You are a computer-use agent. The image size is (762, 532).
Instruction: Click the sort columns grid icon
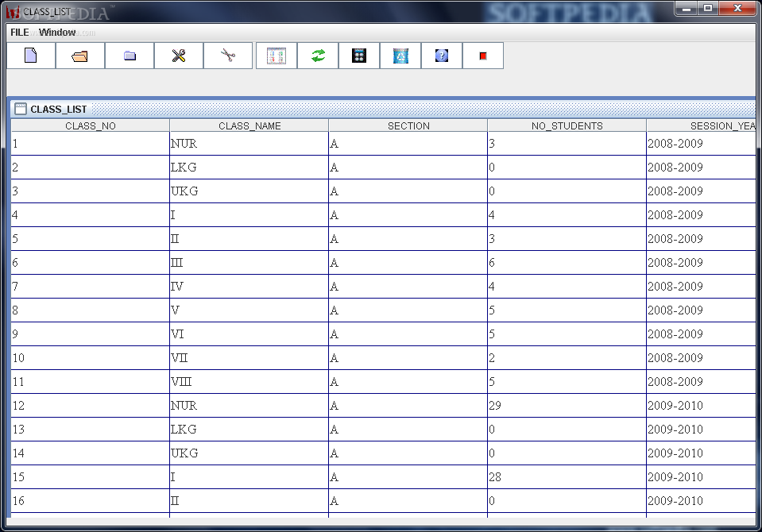277,56
